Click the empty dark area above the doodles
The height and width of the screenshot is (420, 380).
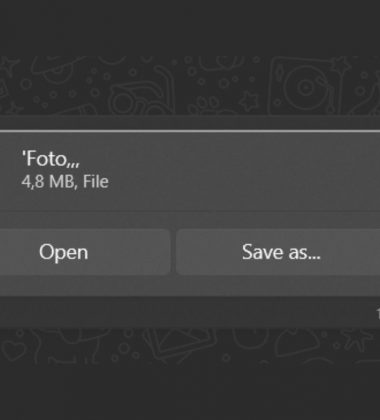point(190,27)
